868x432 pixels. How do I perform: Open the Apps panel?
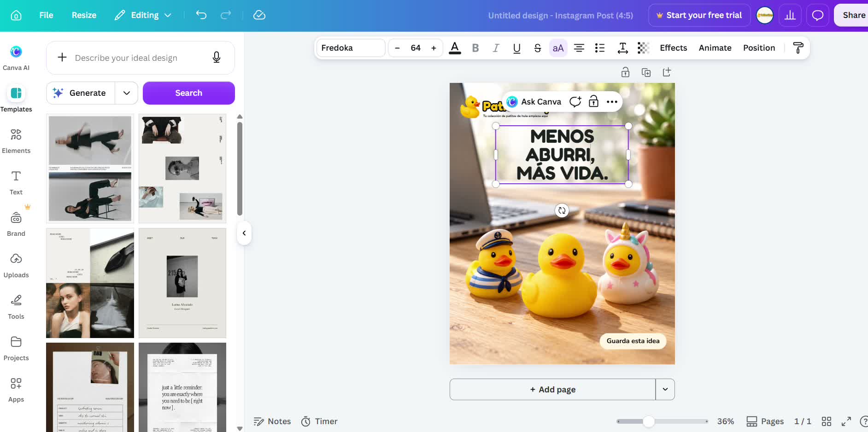(x=16, y=390)
